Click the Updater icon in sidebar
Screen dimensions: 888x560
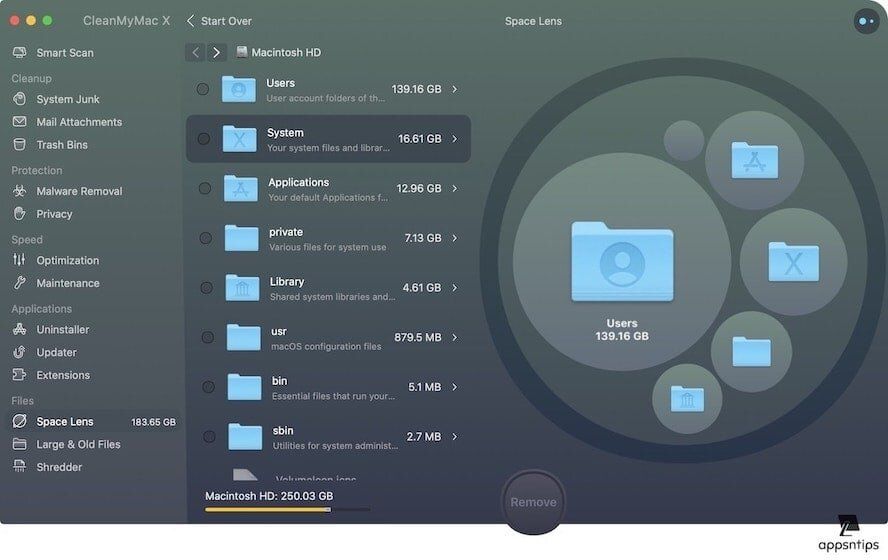(x=19, y=352)
